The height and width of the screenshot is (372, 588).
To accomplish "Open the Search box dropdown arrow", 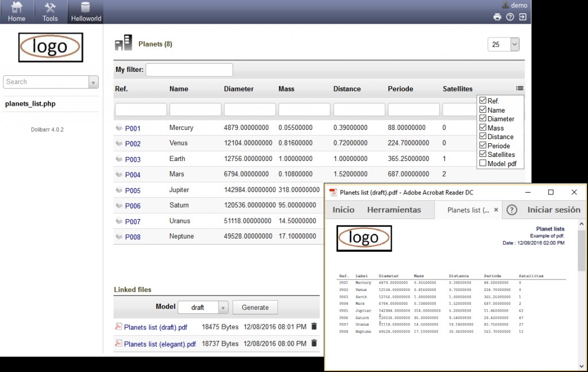I will [94, 82].
